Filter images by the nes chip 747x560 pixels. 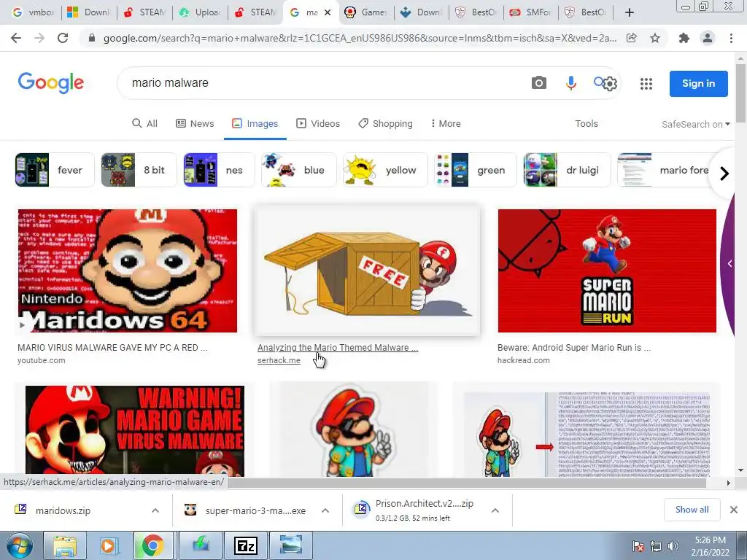click(x=219, y=170)
